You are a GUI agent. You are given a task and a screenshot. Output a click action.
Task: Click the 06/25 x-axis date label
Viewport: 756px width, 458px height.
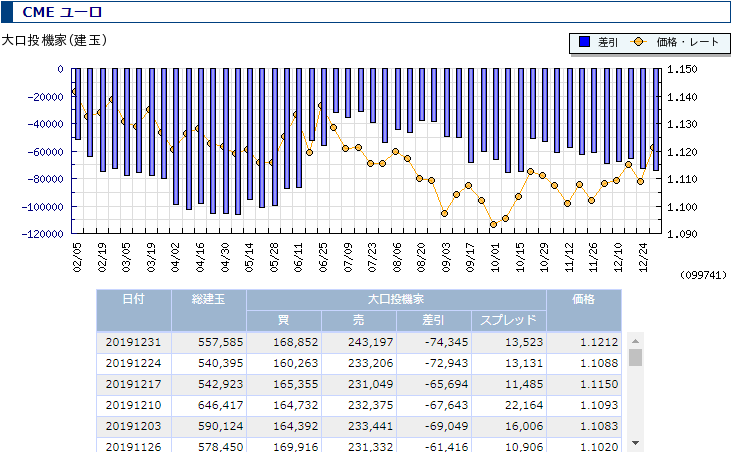coord(323,257)
